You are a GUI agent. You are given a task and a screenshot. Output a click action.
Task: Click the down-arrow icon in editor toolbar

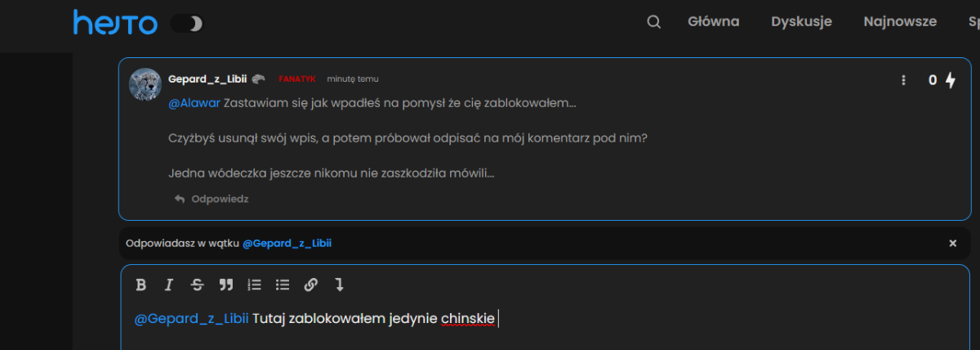tap(339, 285)
